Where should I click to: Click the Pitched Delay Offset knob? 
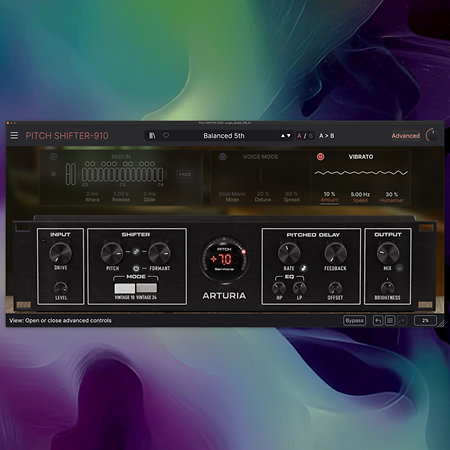coord(335,288)
